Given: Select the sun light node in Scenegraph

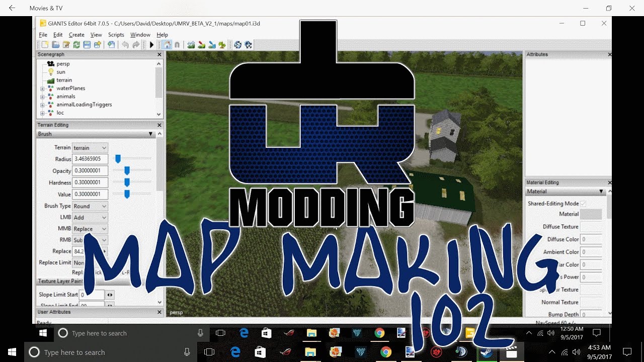Looking at the screenshot, I should [x=61, y=72].
